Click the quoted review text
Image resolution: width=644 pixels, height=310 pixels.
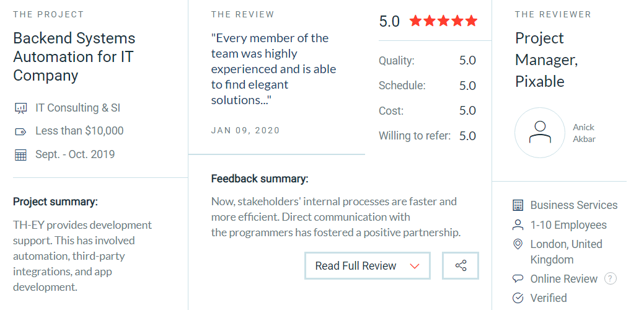click(x=273, y=69)
